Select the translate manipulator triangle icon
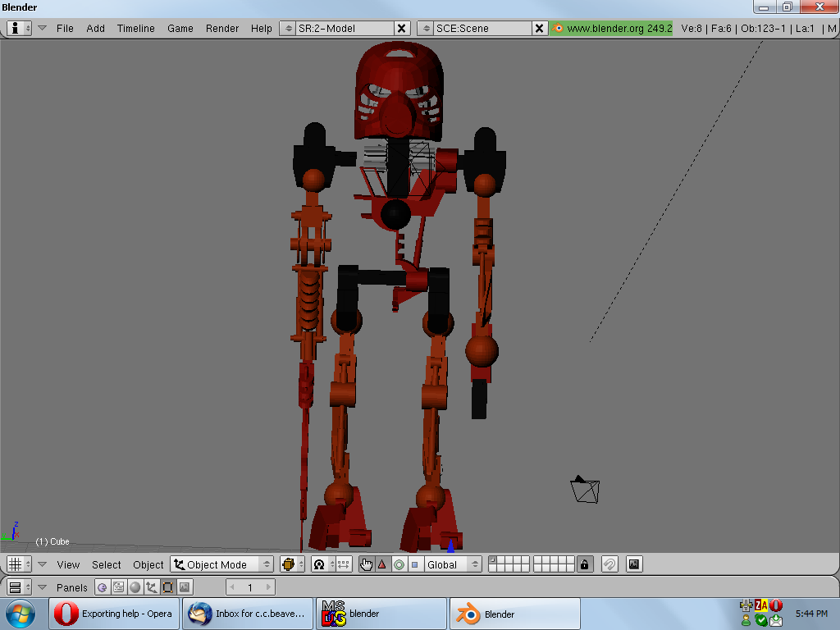Image resolution: width=840 pixels, height=630 pixels. click(381, 564)
